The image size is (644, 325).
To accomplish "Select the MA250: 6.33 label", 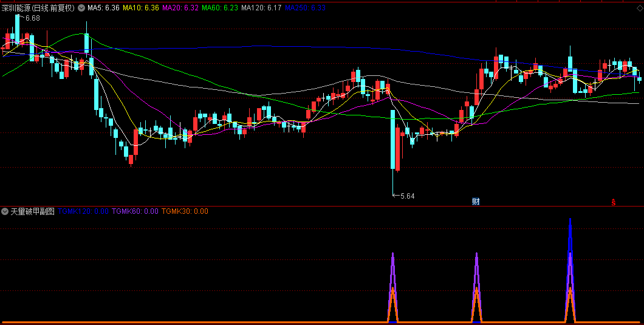I will point(305,7).
